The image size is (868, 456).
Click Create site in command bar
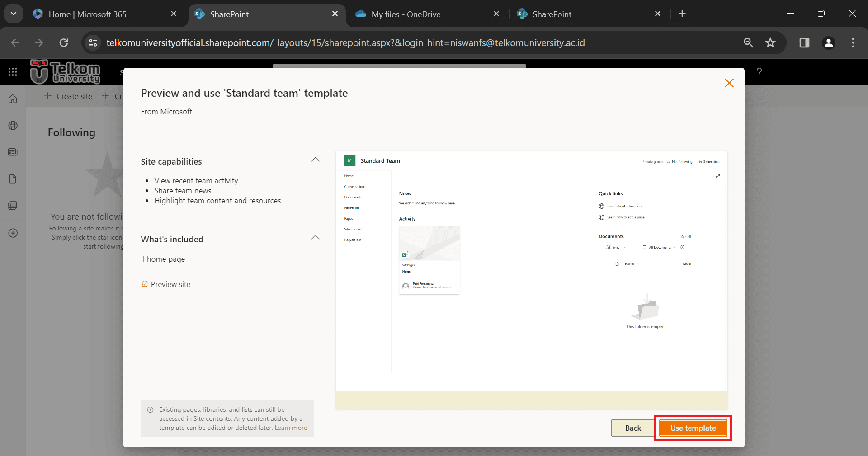[x=68, y=96]
